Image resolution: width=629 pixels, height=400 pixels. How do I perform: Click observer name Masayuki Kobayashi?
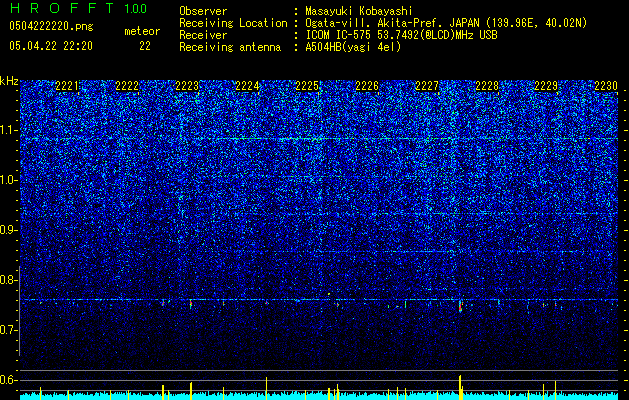point(359,11)
